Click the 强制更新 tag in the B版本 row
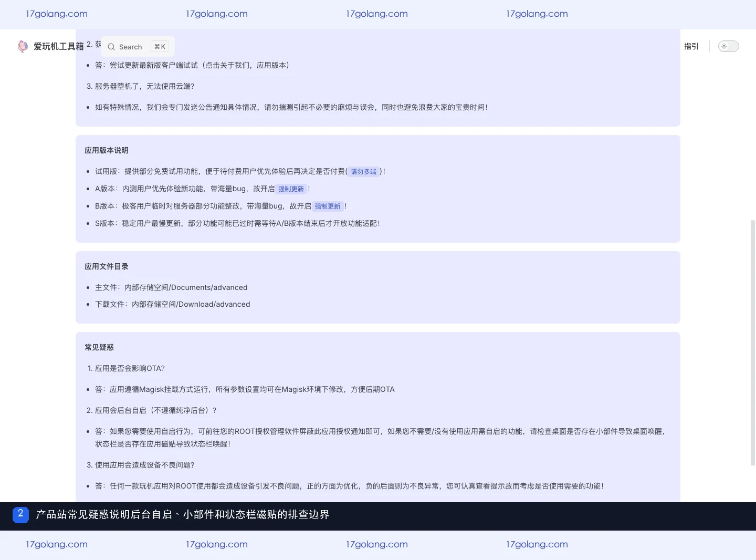 click(328, 206)
